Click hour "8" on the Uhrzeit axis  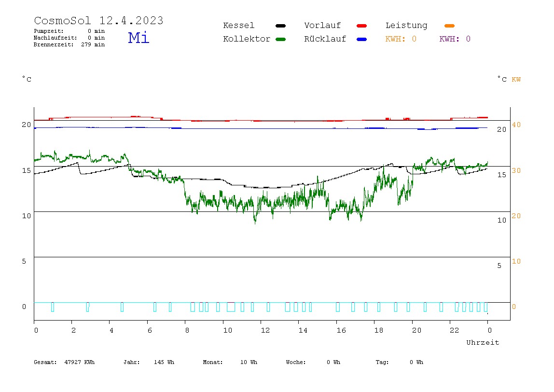[187, 331]
